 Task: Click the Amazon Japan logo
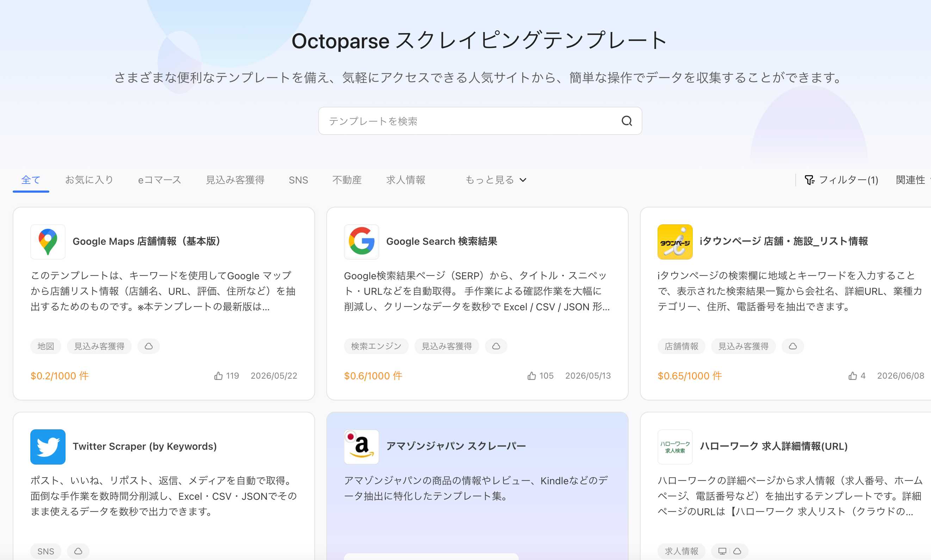click(361, 447)
